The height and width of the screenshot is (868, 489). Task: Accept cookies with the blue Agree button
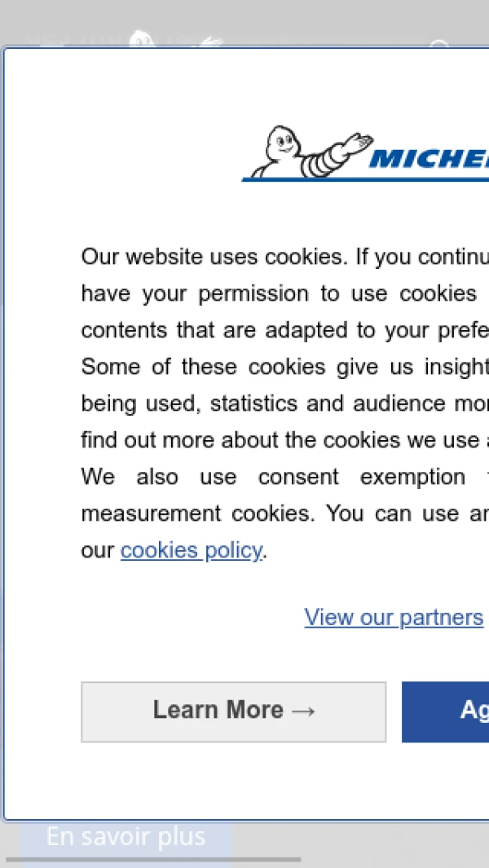click(445, 712)
